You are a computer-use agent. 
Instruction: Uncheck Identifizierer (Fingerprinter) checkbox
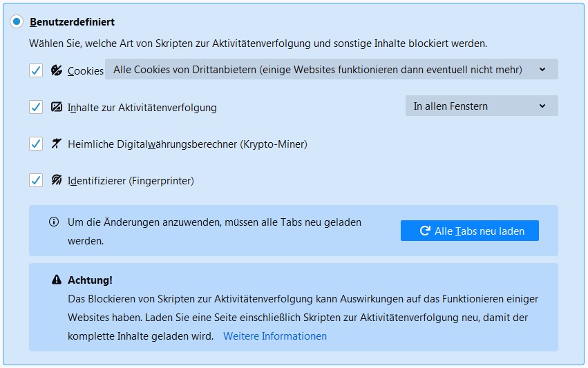coord(36,181)
